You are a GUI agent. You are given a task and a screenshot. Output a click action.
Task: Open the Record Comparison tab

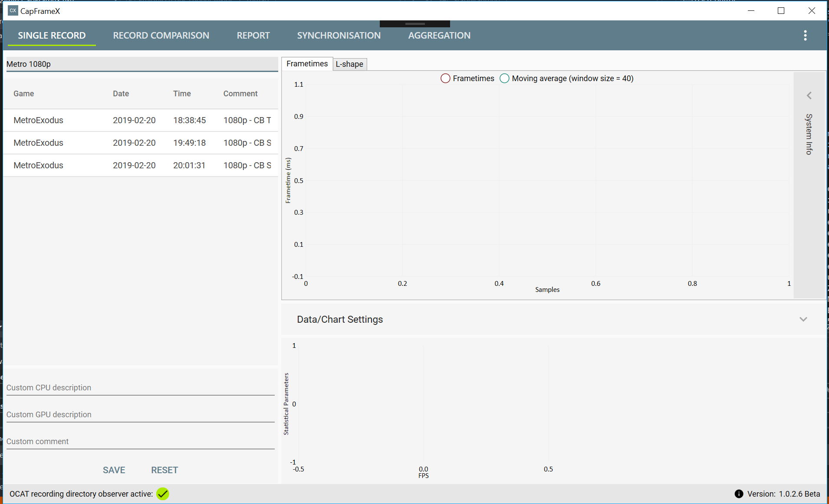point(161,36)
